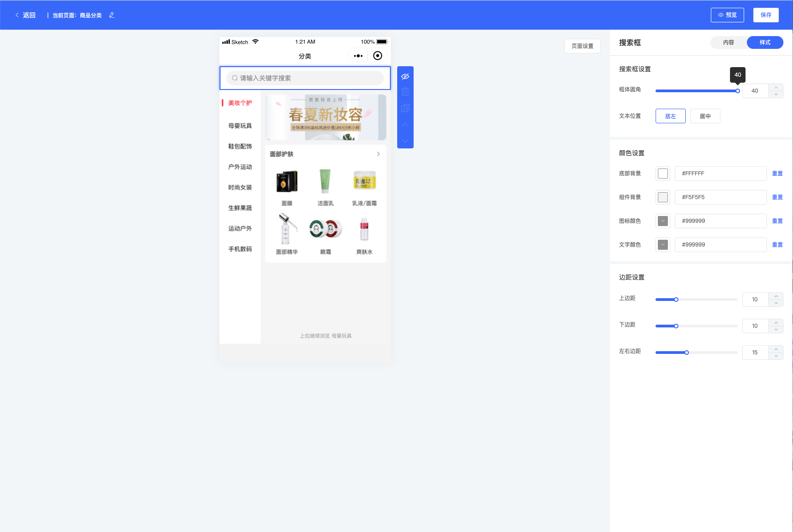
Task: Click the 预览 preview button
Action: coord(727,15)
